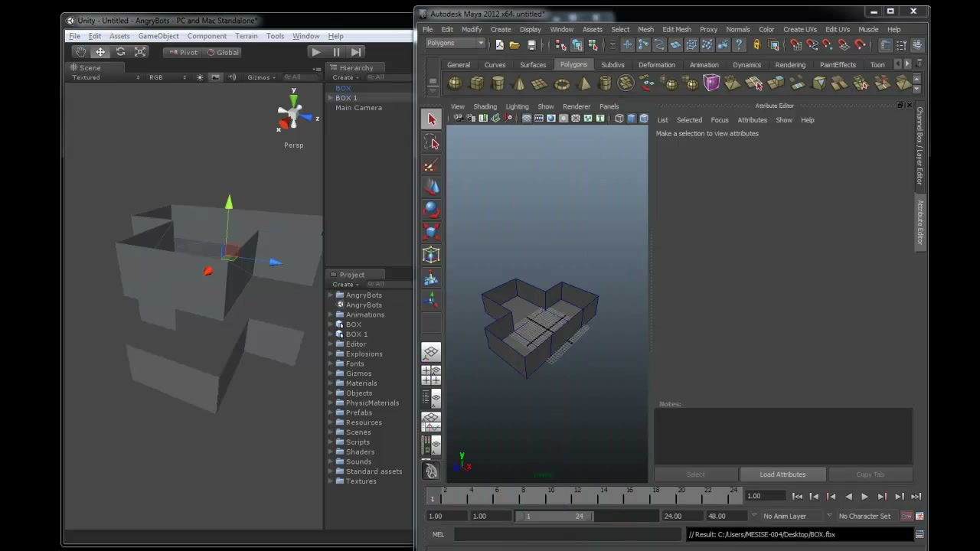Select Unity's Hand tool
Screen dimensions: 980x551
click(x=80, y=52)
